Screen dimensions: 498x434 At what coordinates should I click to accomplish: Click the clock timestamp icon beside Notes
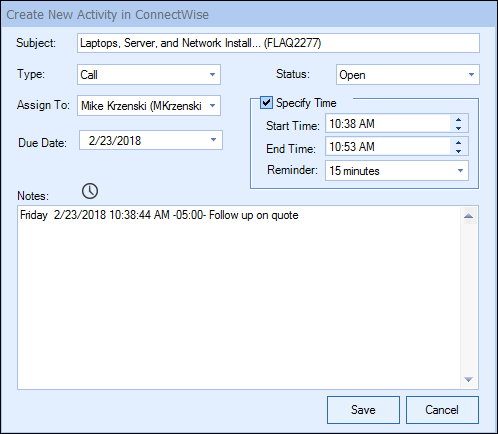90,191
